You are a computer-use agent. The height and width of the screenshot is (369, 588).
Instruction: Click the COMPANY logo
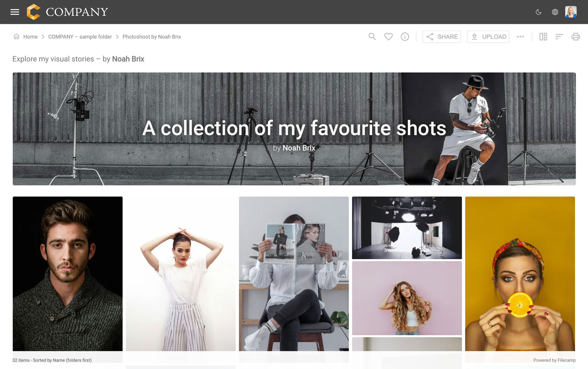[68, 12]
